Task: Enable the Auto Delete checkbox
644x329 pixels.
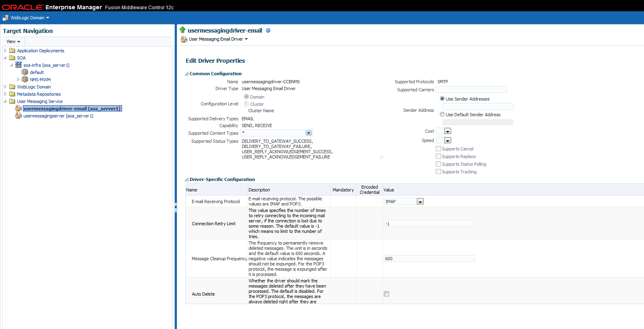Action: point(387,294)
